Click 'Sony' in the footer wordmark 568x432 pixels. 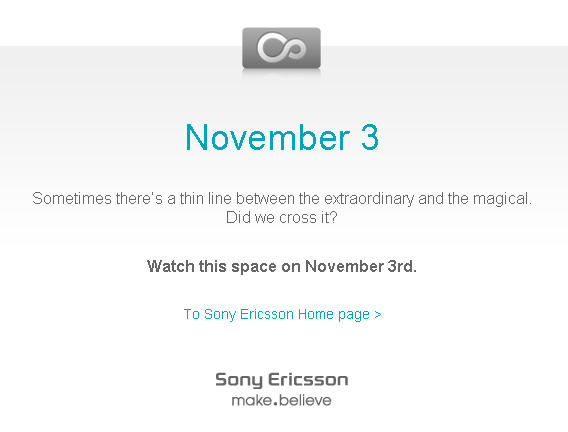pyautogui.click(x=239, y=380)
